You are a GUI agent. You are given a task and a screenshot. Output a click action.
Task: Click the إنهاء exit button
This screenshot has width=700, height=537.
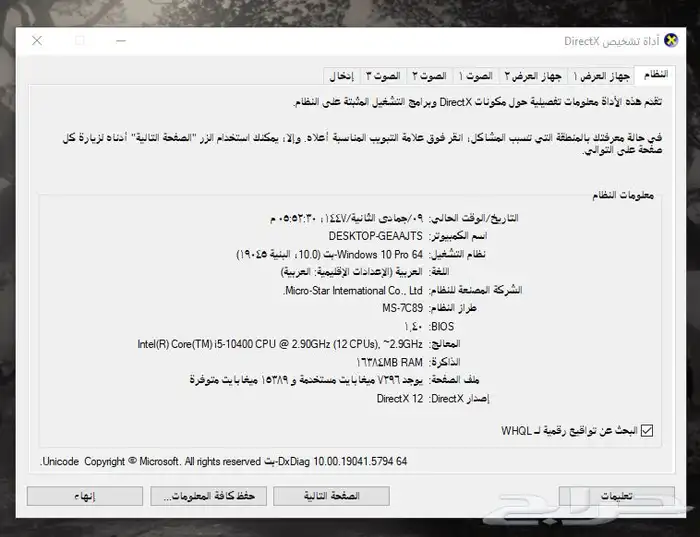click(x=85, y=496)
